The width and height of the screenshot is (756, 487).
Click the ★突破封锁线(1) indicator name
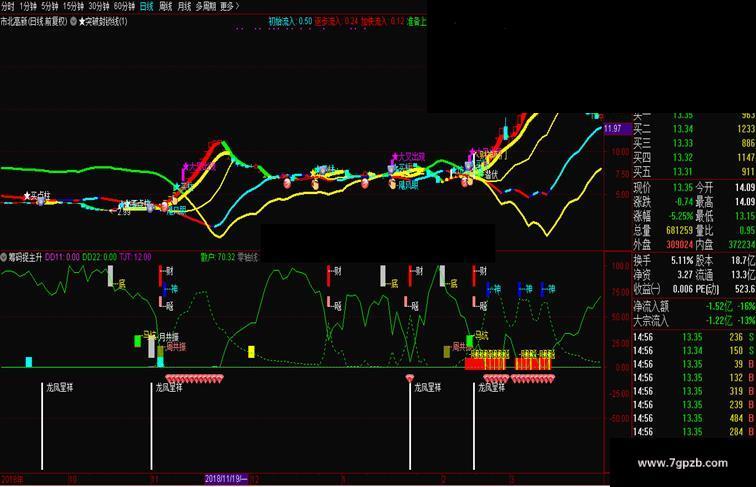point(103,21)
